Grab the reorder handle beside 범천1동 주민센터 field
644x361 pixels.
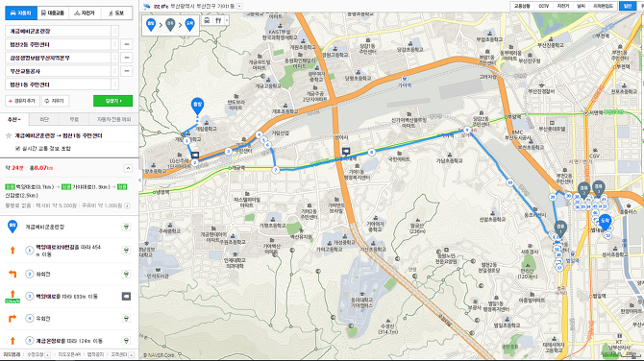pyautogui.click(x=115, y=84)
